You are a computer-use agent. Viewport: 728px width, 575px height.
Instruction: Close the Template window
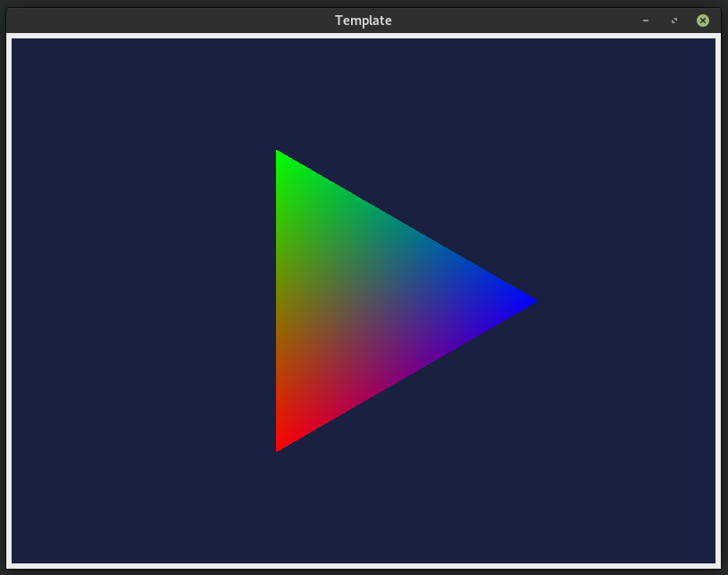(702, 21)
